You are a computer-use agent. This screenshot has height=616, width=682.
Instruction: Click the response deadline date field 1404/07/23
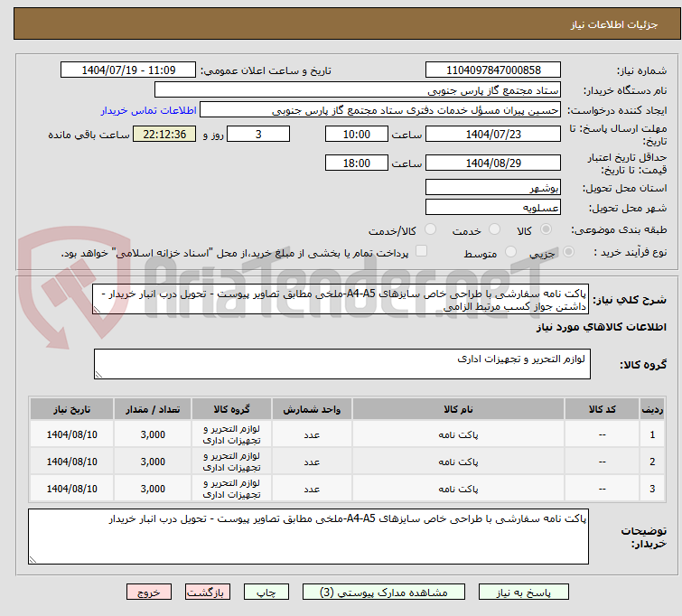coord(493,134)
